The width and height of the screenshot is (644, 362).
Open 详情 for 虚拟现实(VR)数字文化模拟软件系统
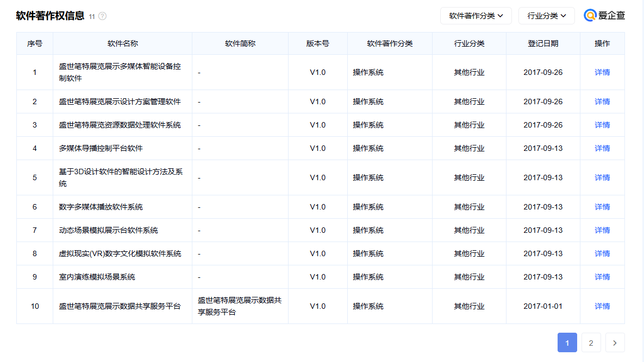tap(602, 254)
